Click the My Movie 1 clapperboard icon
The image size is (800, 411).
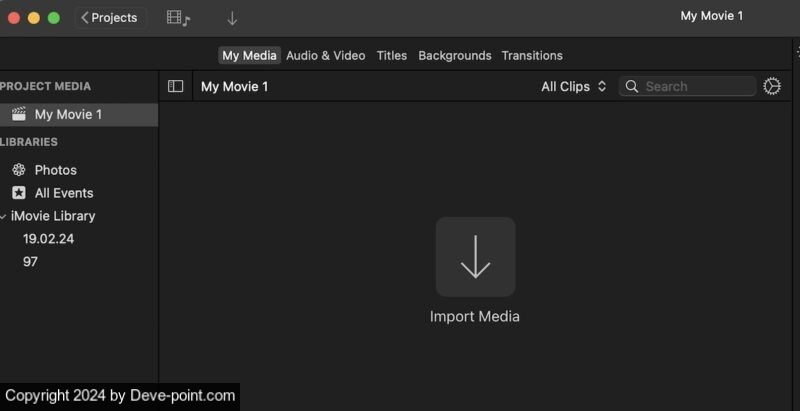tap(18, 114)
